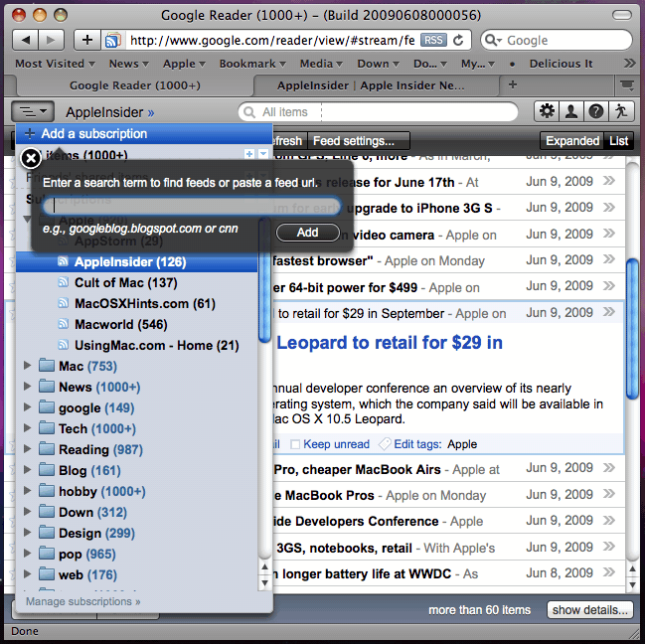Select the Macworld (546) feed

coord(120,324)
